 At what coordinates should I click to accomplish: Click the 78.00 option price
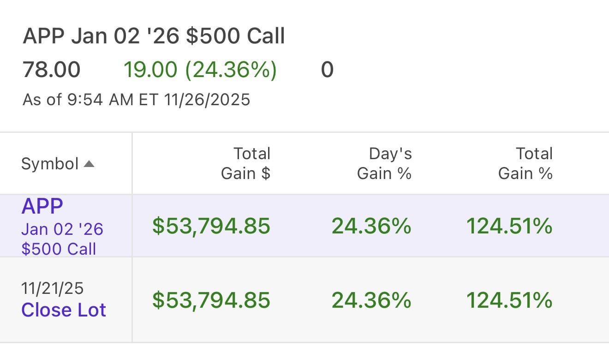pos(51,70)
